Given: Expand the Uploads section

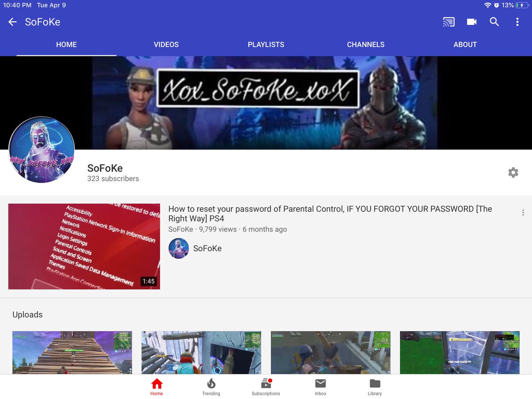Looking at the screenshot, I should point(27,314).
